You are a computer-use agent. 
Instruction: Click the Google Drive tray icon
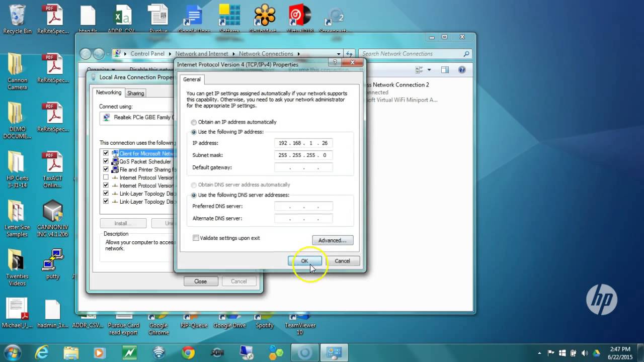pos(597,353)
